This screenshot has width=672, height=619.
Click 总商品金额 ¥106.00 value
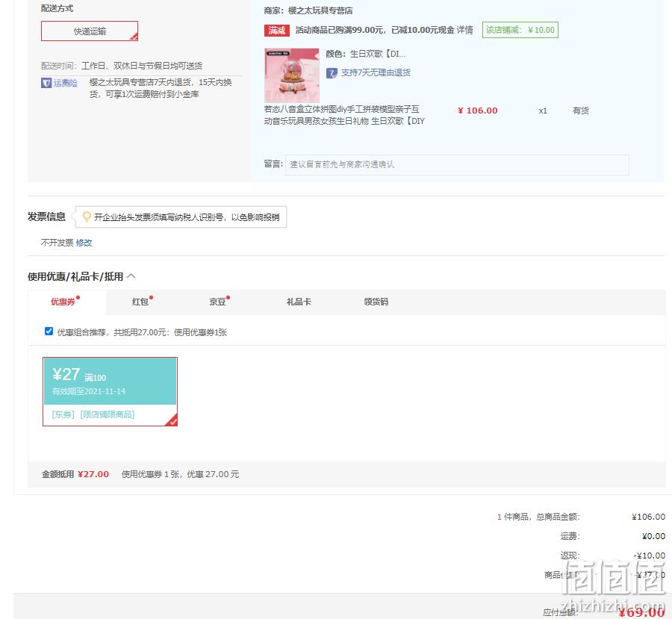pos(648,517)
